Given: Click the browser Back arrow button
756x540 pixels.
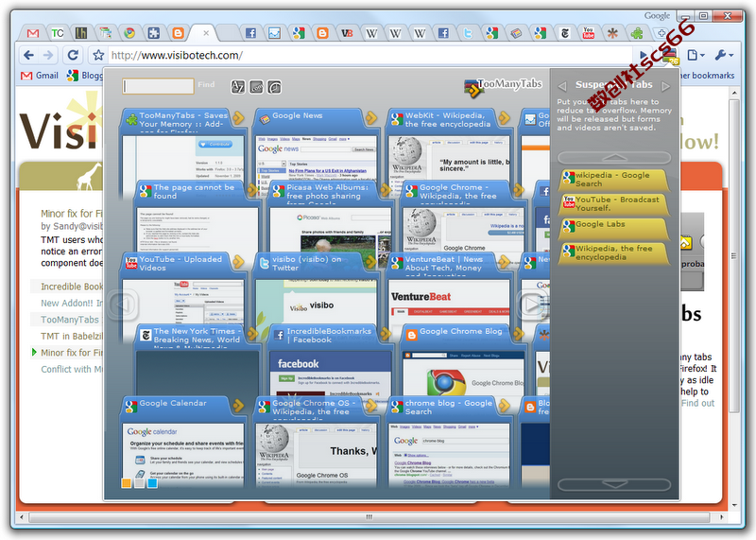Looking at the screenshot, I should (29, 55).
